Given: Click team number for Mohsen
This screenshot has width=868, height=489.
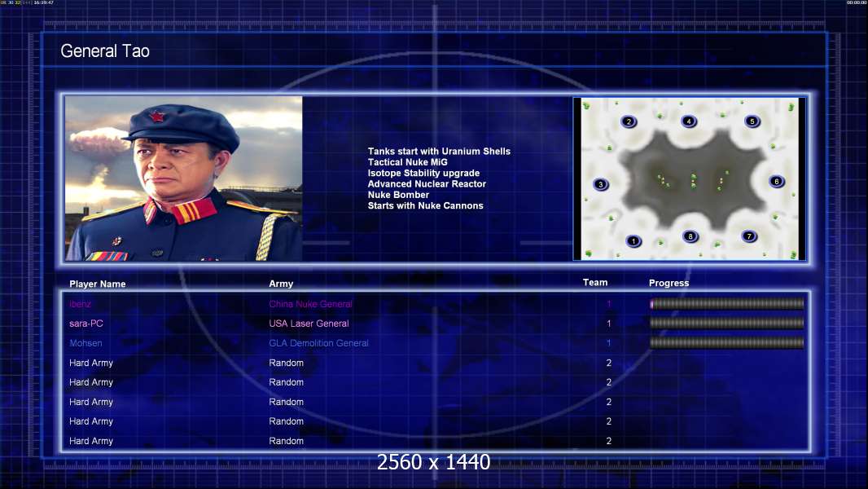Looking at the screenshot, I should coord(608,343).
